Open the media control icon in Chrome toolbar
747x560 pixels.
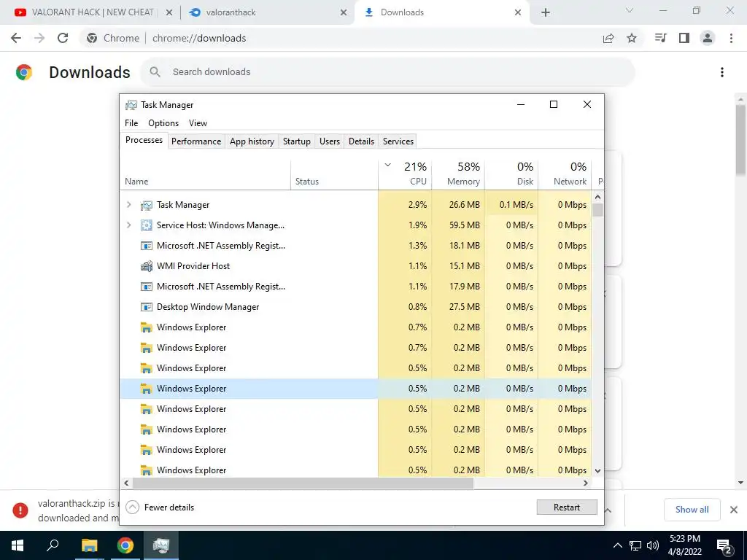click(660, 38)
